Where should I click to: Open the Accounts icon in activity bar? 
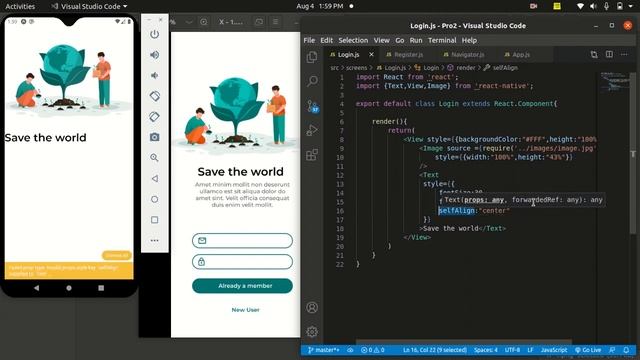click(x=312, y=307)
